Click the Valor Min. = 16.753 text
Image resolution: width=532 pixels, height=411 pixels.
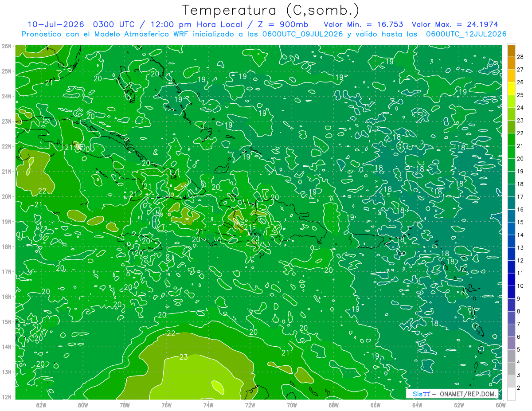click(364, 24)
